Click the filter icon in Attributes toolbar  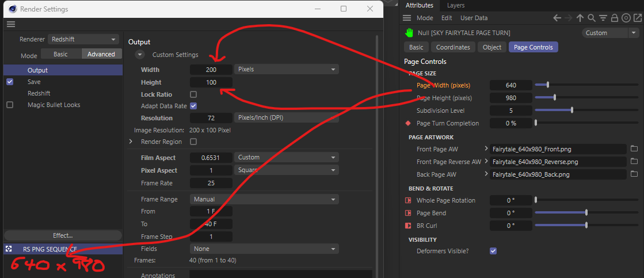click(x=603, y=18)
